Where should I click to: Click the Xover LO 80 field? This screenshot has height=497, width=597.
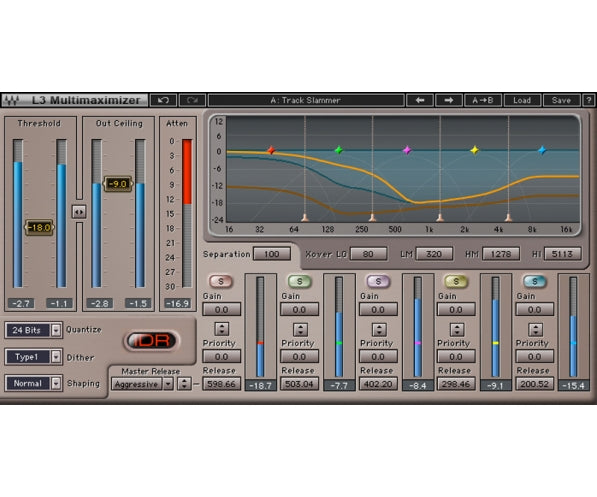368,254
